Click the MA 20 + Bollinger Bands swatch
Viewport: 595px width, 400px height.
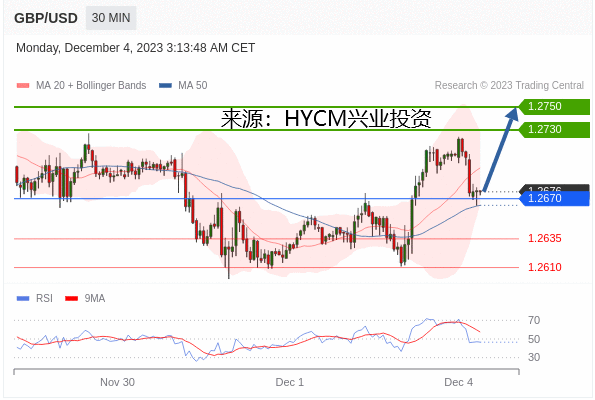23,86
